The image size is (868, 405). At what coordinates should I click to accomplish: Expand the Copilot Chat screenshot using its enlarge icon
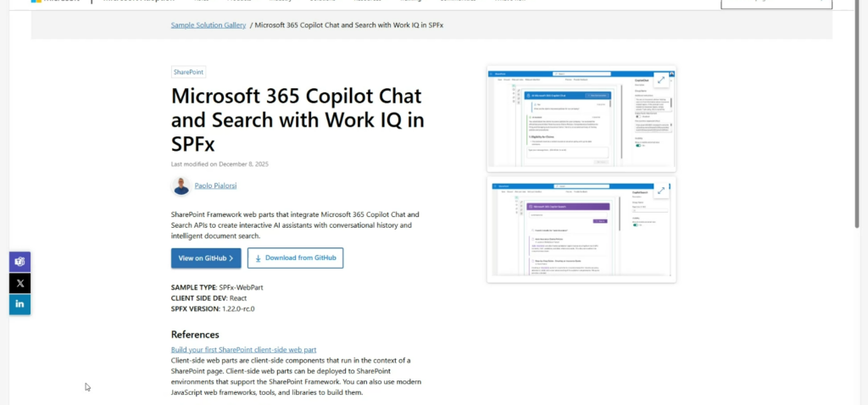click(661, 80)
